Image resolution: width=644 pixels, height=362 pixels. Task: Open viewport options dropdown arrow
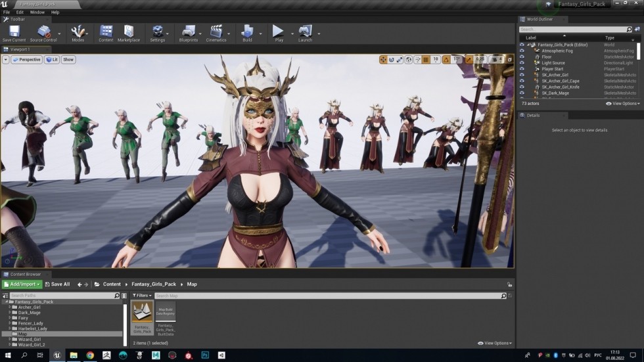click(6, 60)
